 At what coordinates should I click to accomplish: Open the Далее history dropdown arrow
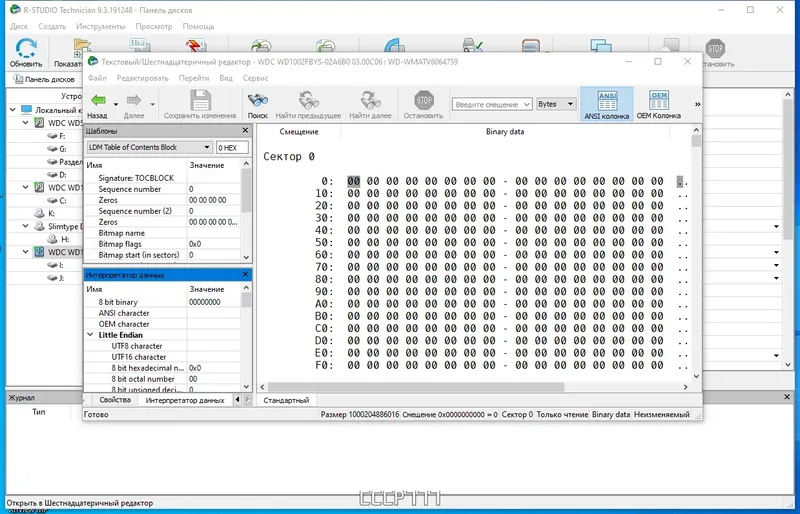coord(152,104)
